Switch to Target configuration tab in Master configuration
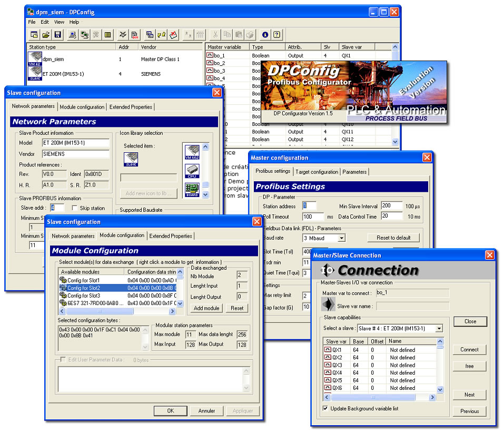Viewport: 504px width, 432px height. pyautogui.click(x=317, y=172)
